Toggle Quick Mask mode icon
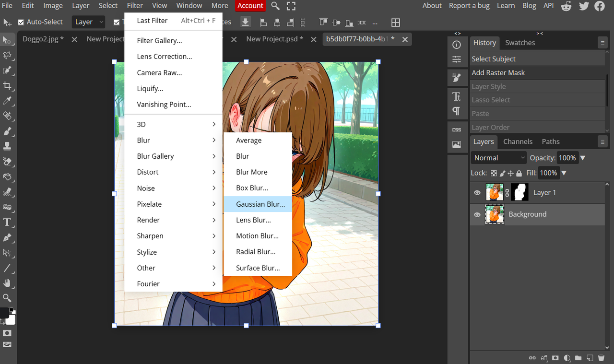 7,333
